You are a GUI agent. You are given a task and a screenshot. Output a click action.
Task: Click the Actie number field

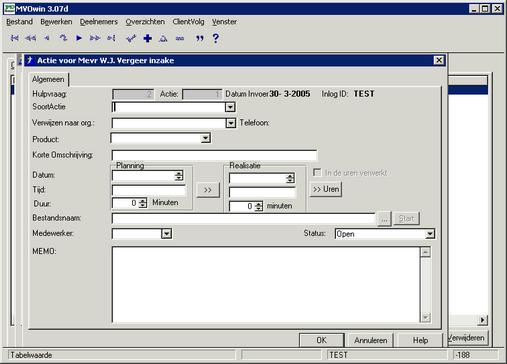[202, 94]
